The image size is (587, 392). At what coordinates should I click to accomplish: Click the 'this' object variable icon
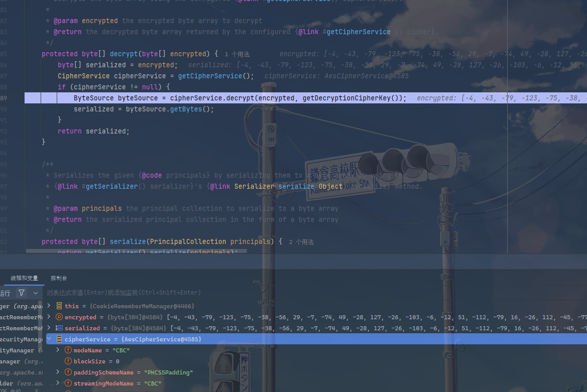[x=59, y=306]
